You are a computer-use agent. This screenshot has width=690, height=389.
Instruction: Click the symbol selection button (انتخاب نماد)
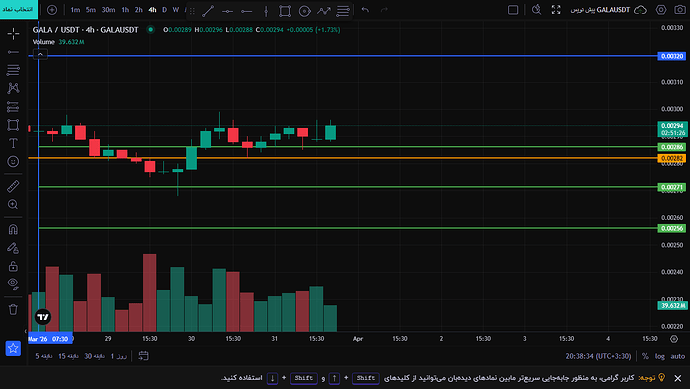coord(18,9)
